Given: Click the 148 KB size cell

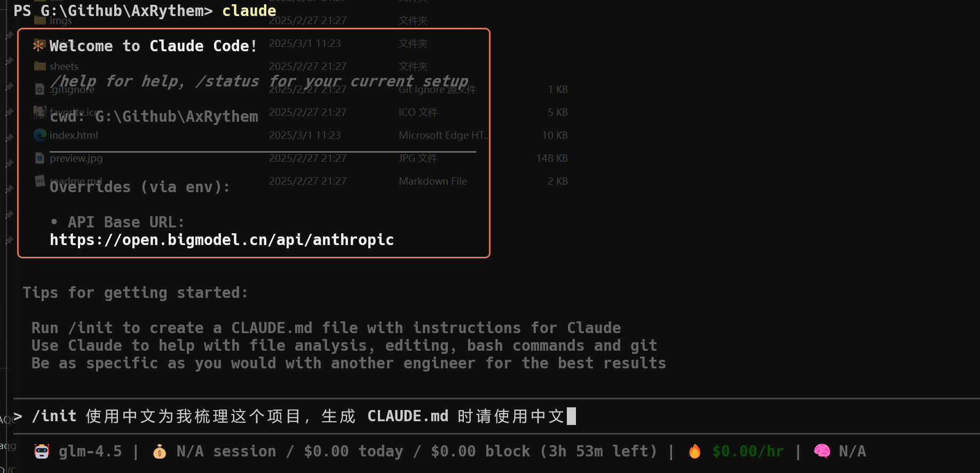Looking at the screenshot, I should pos(552,158).
